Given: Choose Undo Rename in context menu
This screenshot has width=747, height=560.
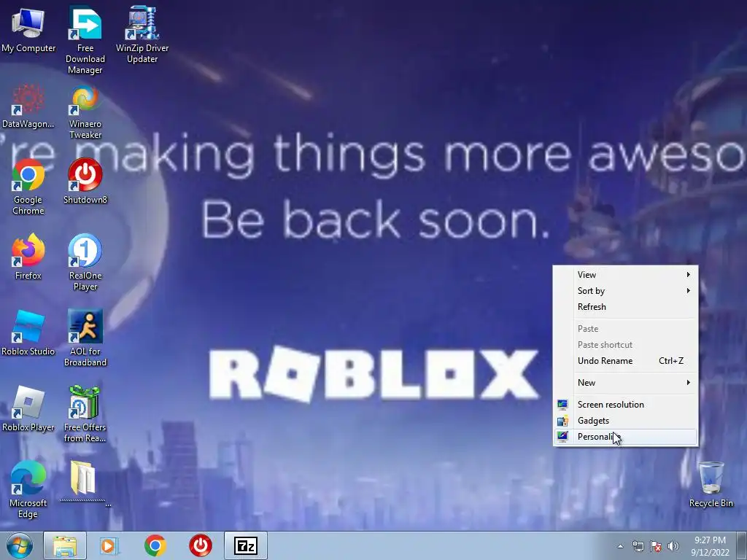Looking at the screenshot, I should [x=625, y=361].
